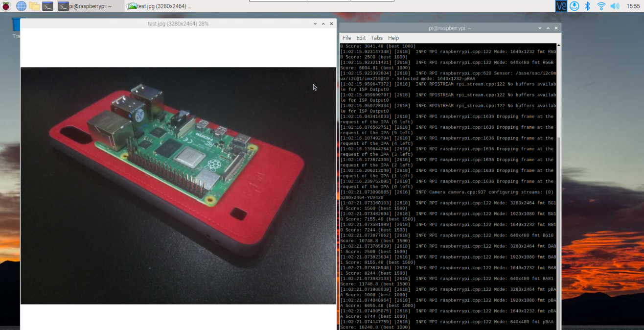
Task: Minimize the test.jpg image viewer window
Action: pyautogui.click(x=315, y=24)
